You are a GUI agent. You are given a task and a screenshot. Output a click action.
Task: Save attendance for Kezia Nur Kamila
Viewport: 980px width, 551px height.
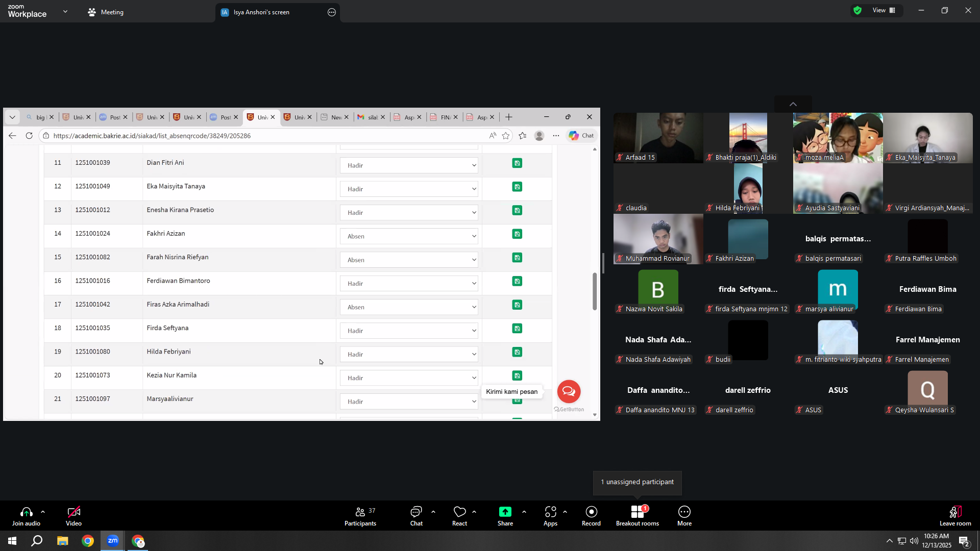pyautogui.click(x=517, y=375)
